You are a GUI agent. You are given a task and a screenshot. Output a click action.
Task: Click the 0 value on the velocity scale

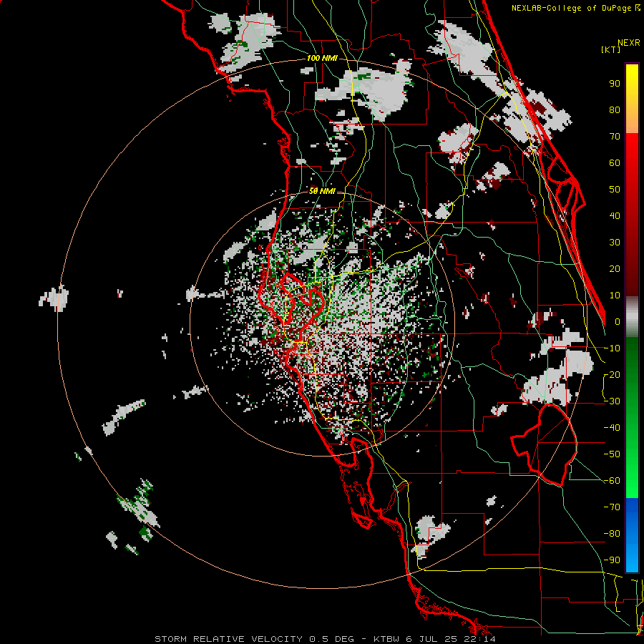618,321
